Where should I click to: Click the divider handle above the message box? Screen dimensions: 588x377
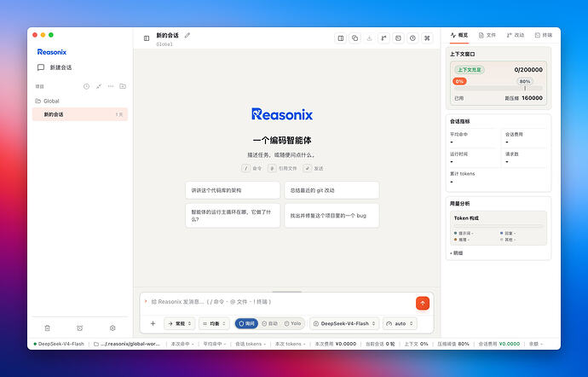pyautogui.click(x=287, y=292)
